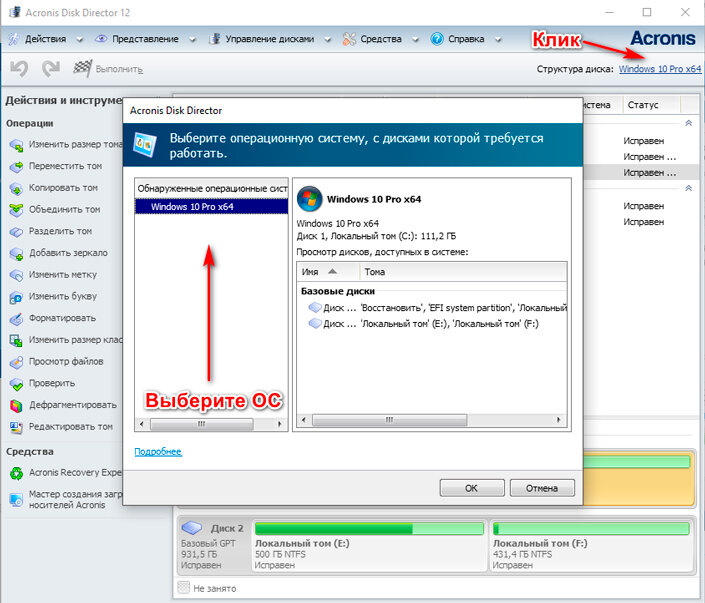The image size is (705, 603).
Task: Open the Средства menu
Action: pyautogui.click(x=381, y=39)
